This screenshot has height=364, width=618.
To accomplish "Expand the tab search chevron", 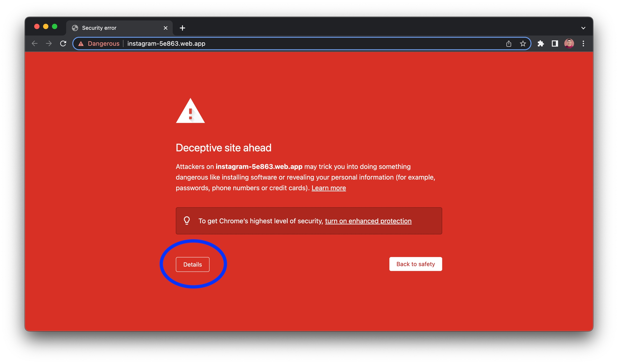I will [x=583, y=28].
